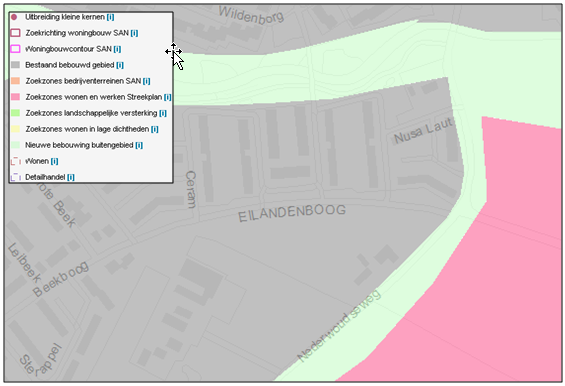Click the dashed Detailhandel legend symbol
The height and width of the screenshot is (386, 565).
click(15, 177)
